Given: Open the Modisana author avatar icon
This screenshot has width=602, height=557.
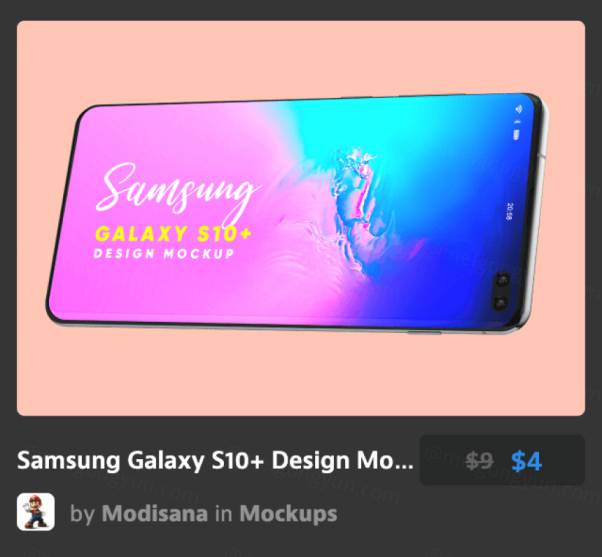Looking at the screenshot, I should click(x=36, y=512).
